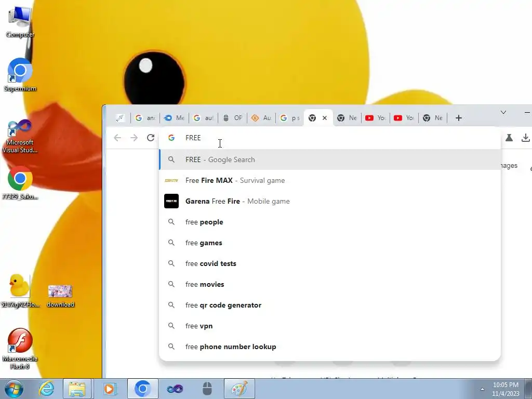Viewport: 532px width, 399px height.
Task: Open the taskbar clock showing 10:05 PM
Action: click(x=506, y=389)
